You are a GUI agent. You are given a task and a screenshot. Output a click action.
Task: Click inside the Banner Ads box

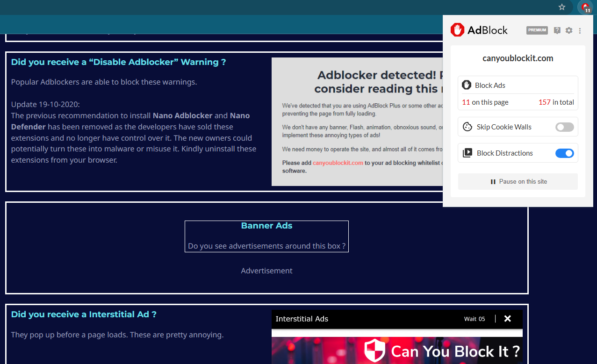[266, 236]
